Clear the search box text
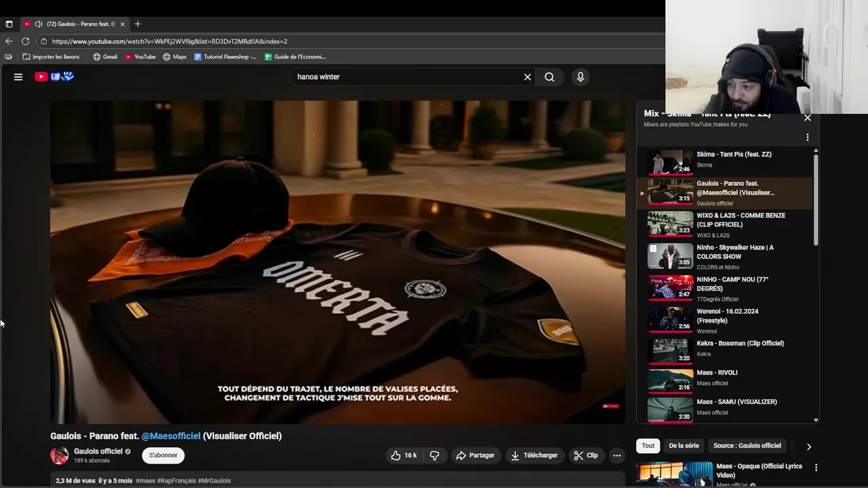868x488 pixels. pyautogui.click(x=527, y=77)
